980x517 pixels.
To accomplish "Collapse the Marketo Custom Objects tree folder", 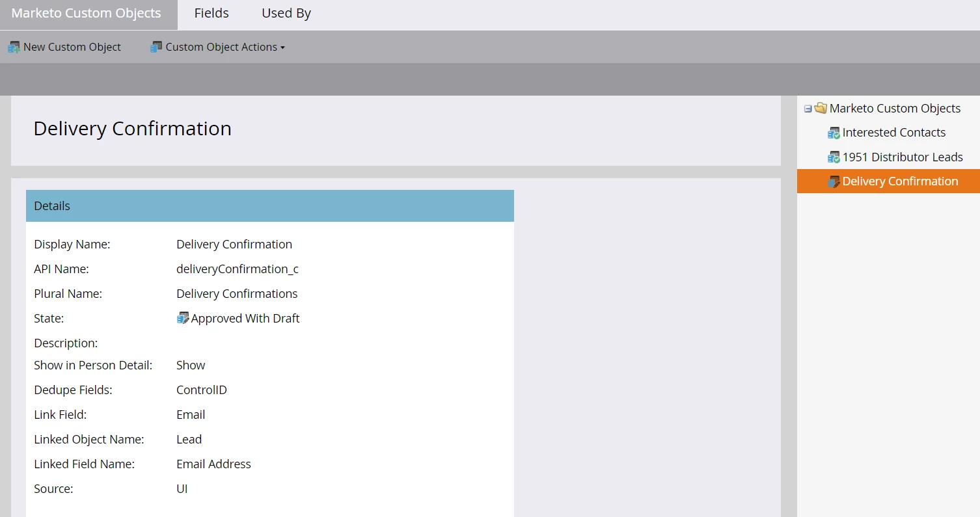I will click(808, 109).
